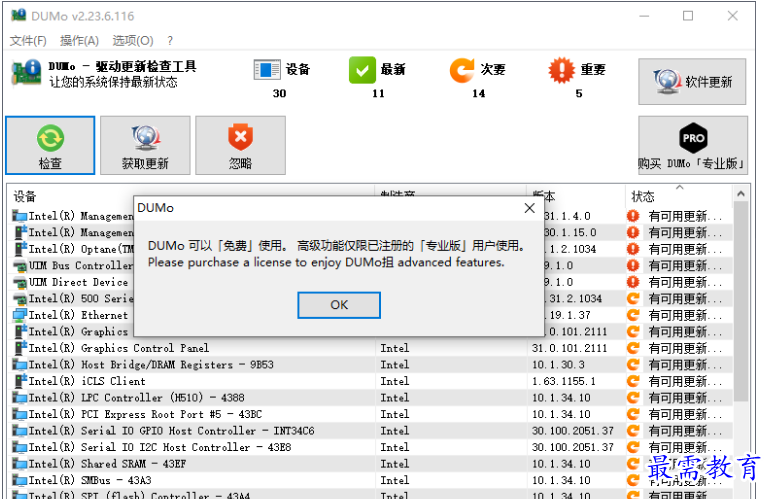The image size is (769, 499).
Task: Click device icon beside PCI Express Root Port
Action: 20,415
